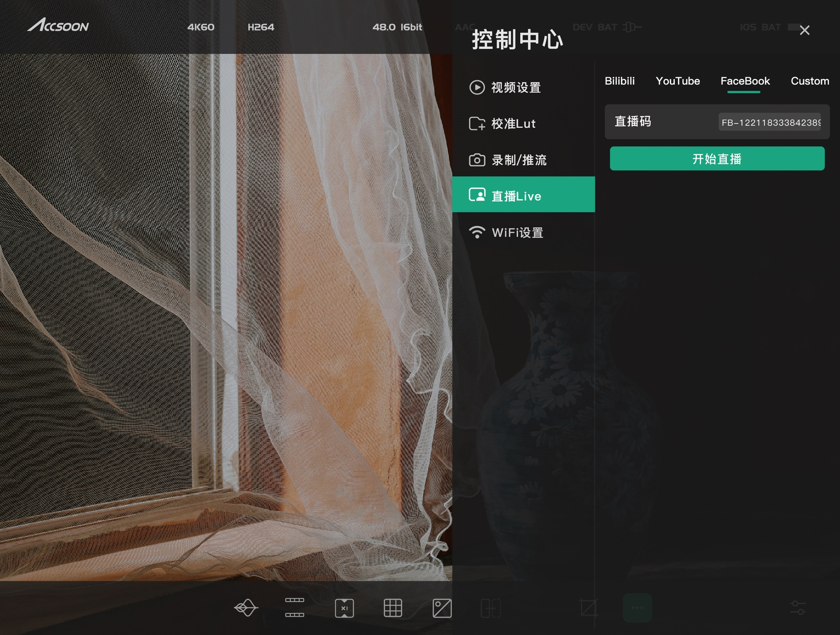Click the H264 codec indicator
840x635 pixels.
pyautogui.click(x=260, y=27)
